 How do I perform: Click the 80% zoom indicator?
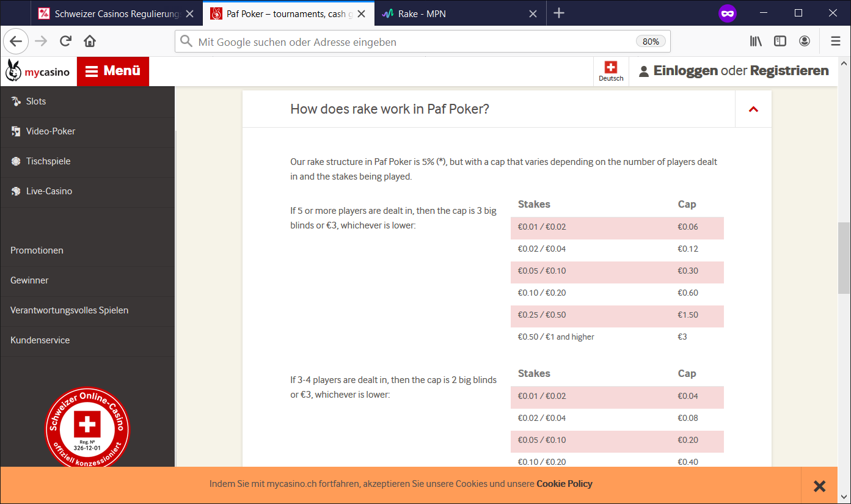651,42
